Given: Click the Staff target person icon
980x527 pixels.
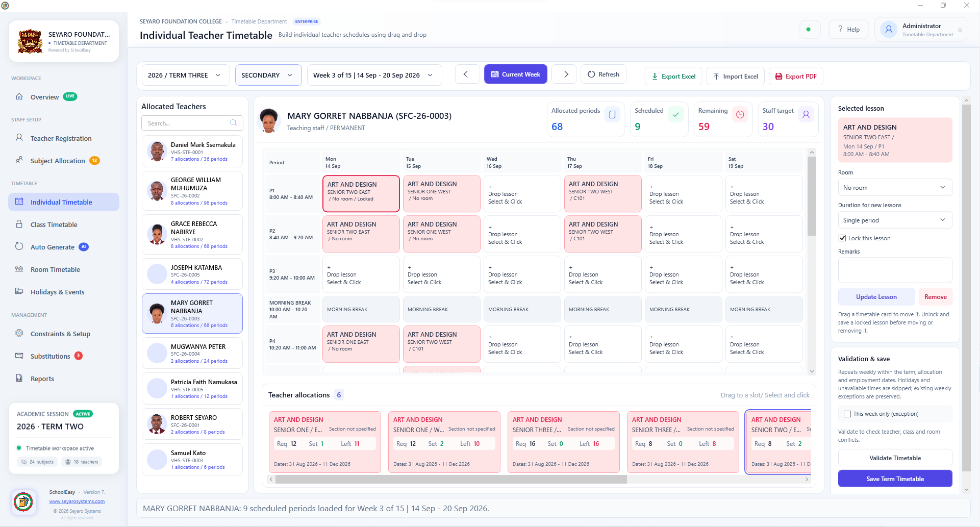Looking at the screenshot, I should click(x=806, y=115).
